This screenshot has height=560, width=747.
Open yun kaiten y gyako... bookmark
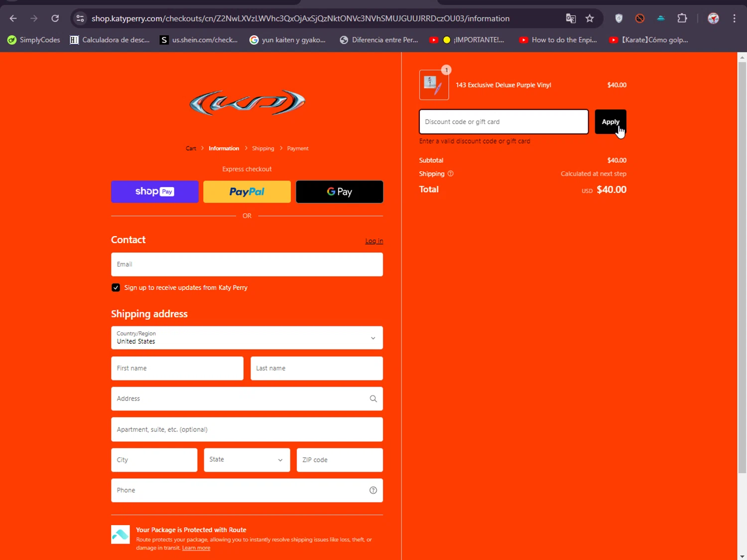(287, 40)
